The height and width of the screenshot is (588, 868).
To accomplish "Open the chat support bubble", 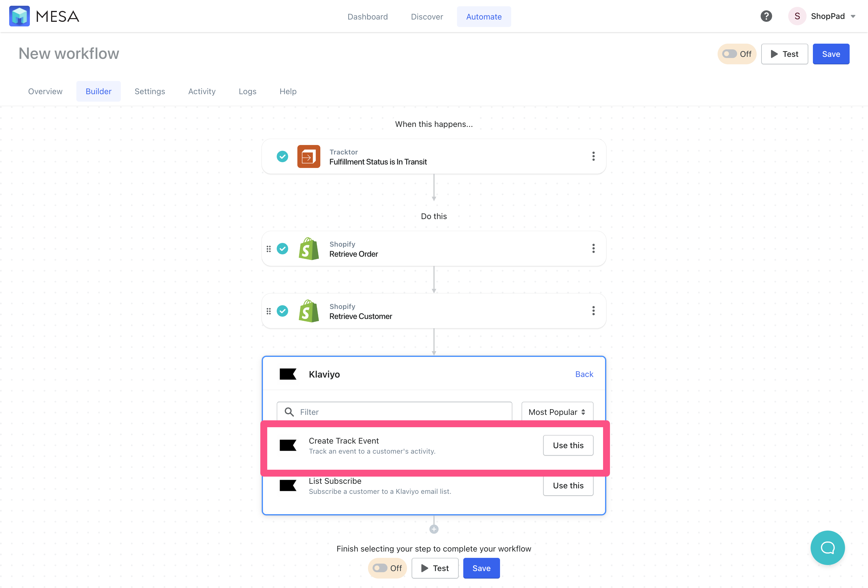I will point(827,548).
